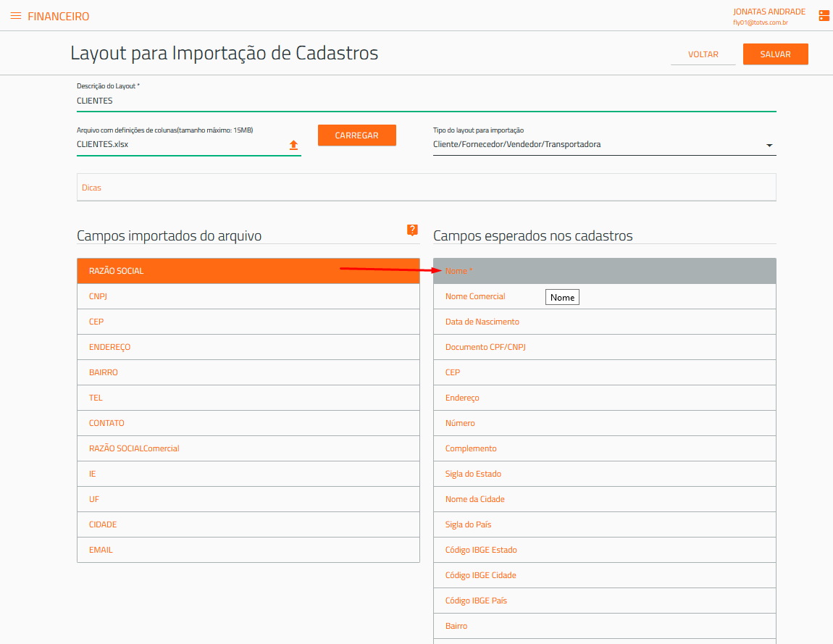Click the Sigla do País expected field
This screenshot has height=644, width=833.
coord(605,524)
